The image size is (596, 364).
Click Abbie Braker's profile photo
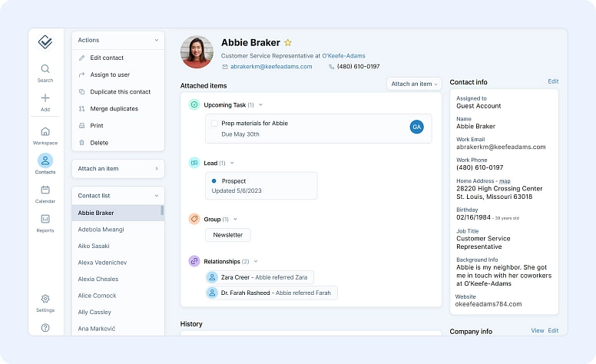tap(197, 52)
